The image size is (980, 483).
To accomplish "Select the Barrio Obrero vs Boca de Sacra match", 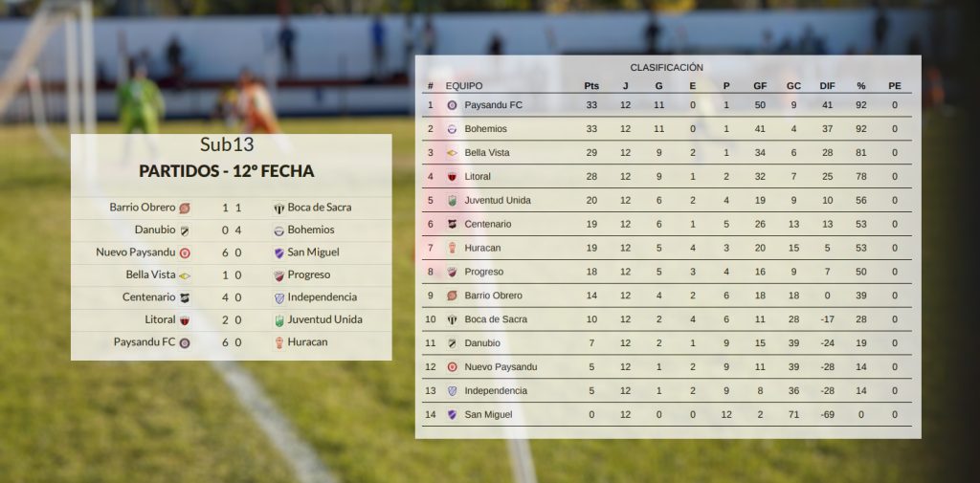I will 232,209.
